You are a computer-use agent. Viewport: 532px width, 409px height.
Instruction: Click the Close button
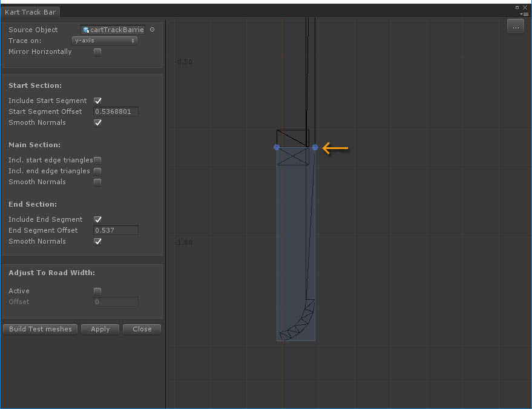tap(142, 329)
